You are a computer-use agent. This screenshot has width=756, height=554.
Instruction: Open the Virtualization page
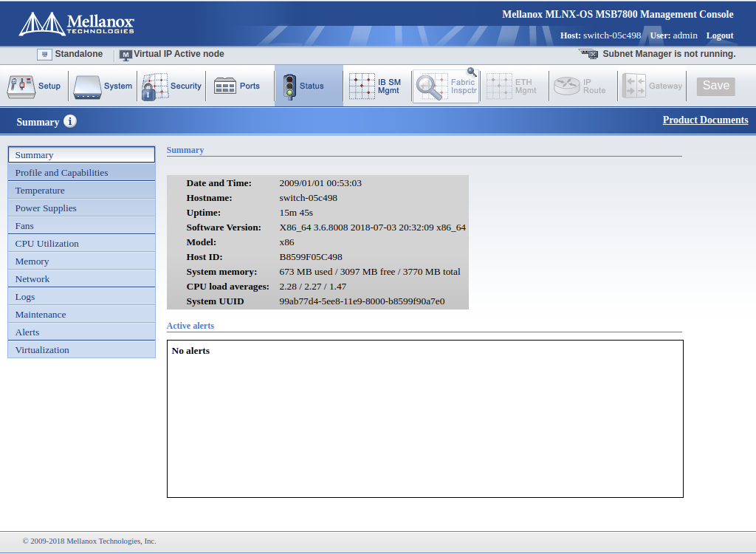81,350
